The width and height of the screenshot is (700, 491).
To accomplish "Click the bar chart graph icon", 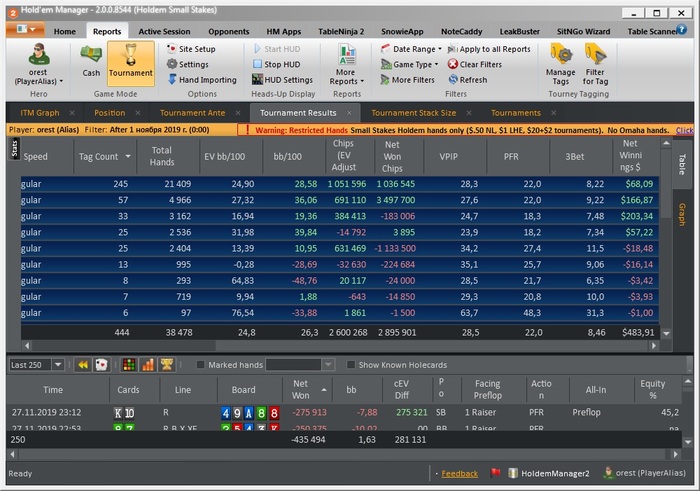I will 148,365.
